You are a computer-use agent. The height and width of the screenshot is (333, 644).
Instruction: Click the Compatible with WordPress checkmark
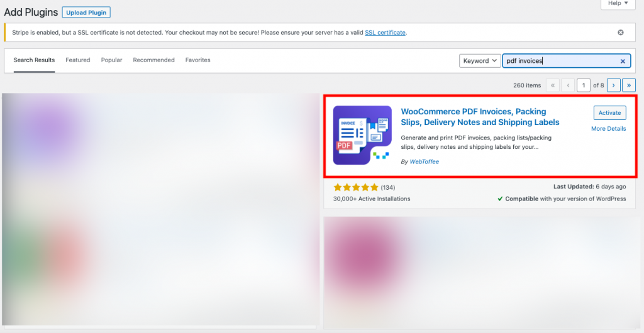(500, 199)
